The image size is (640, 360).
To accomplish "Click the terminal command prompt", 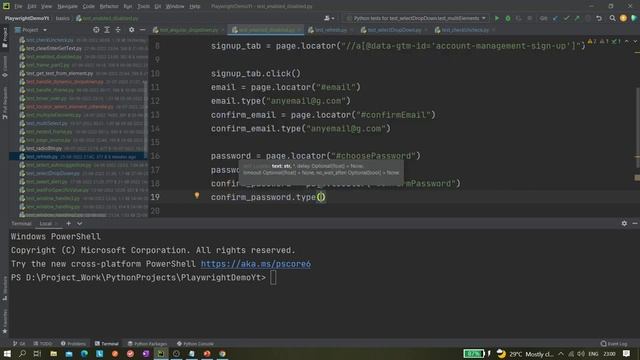I will 273,278.
